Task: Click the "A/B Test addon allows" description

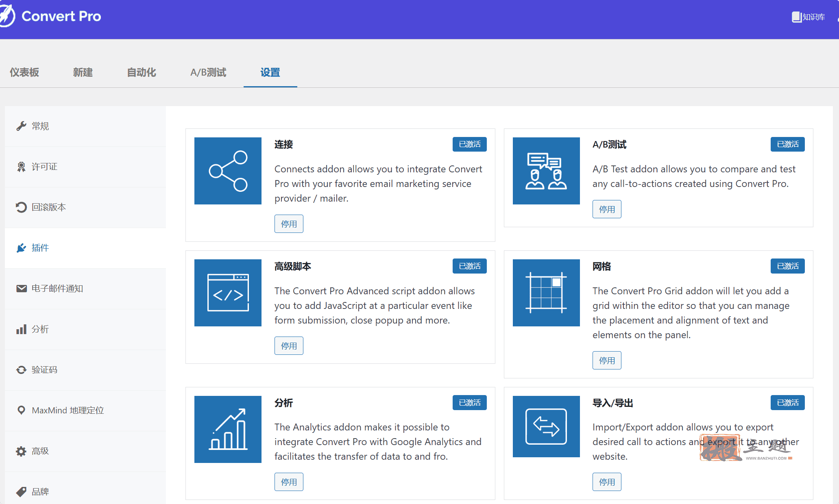Action: tap(694, 176)
